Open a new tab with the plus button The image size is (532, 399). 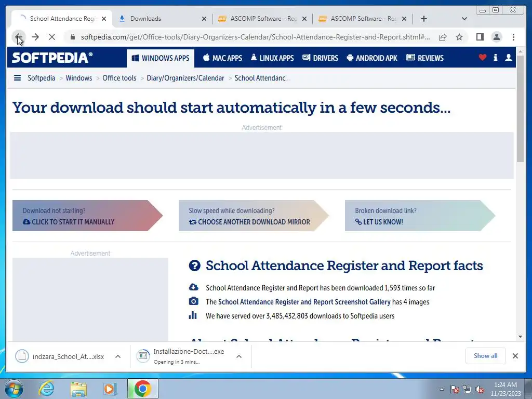tap(424, 19)
